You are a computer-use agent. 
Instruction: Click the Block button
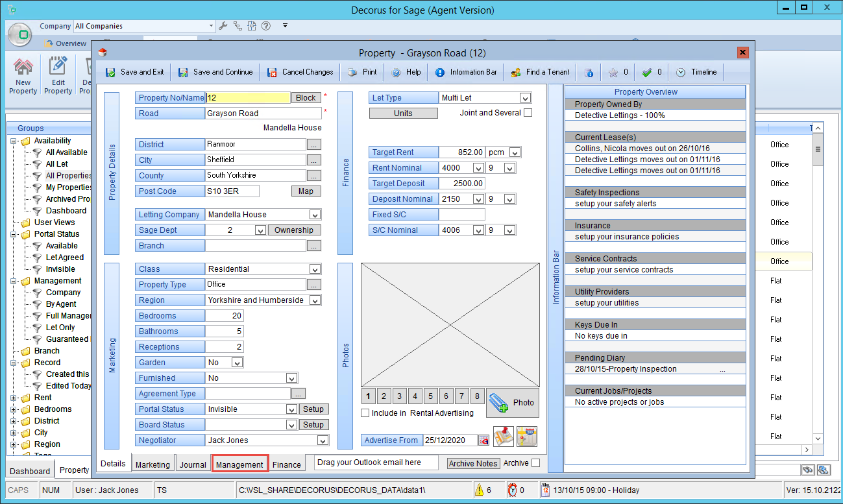coord(306,98)
